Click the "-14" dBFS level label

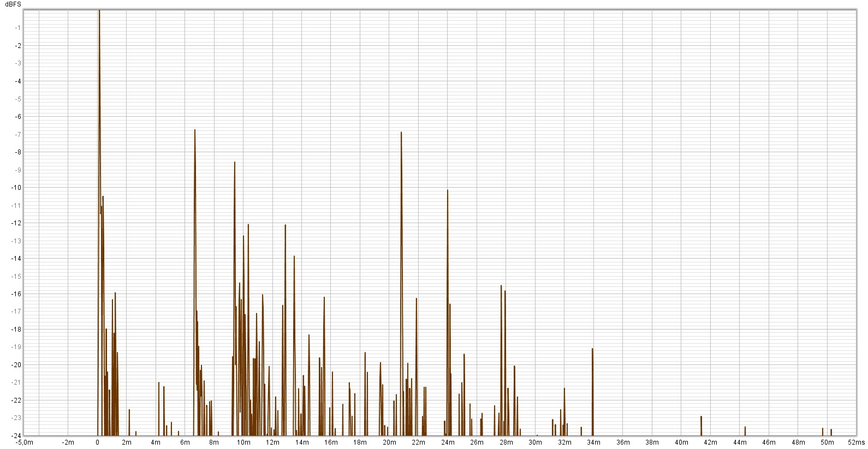[16, 259]
